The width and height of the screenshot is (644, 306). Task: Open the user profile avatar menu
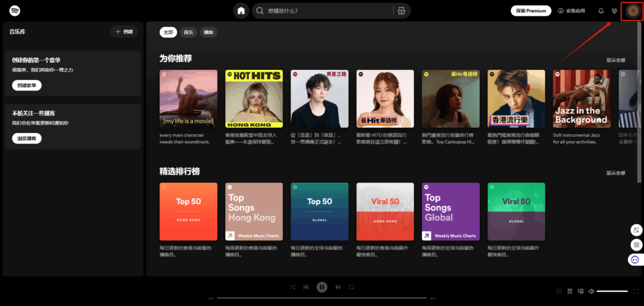[633, 11]
